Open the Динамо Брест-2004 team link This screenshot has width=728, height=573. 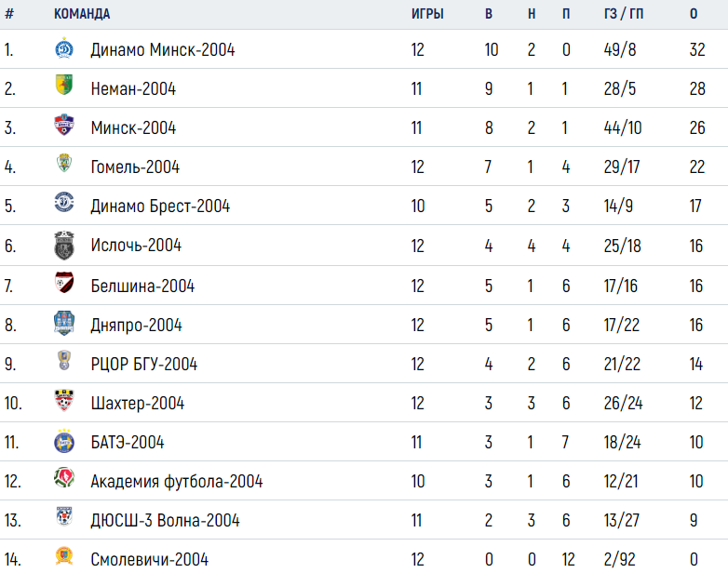tap(160, 206)
